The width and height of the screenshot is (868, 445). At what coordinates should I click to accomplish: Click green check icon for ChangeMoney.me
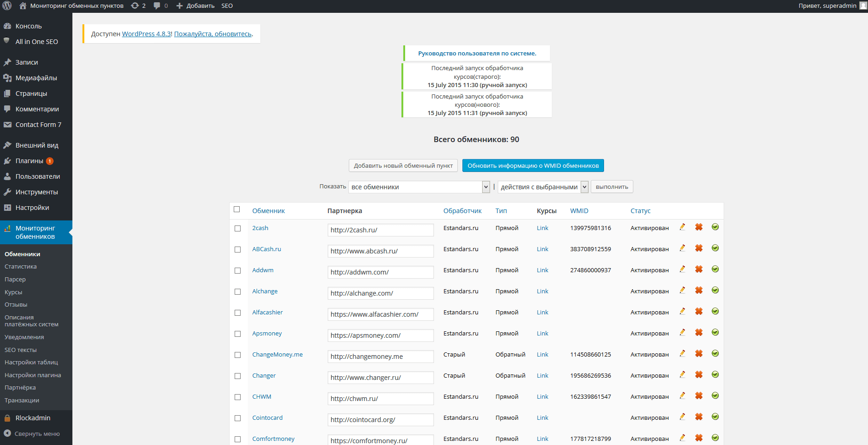[715, 353]
